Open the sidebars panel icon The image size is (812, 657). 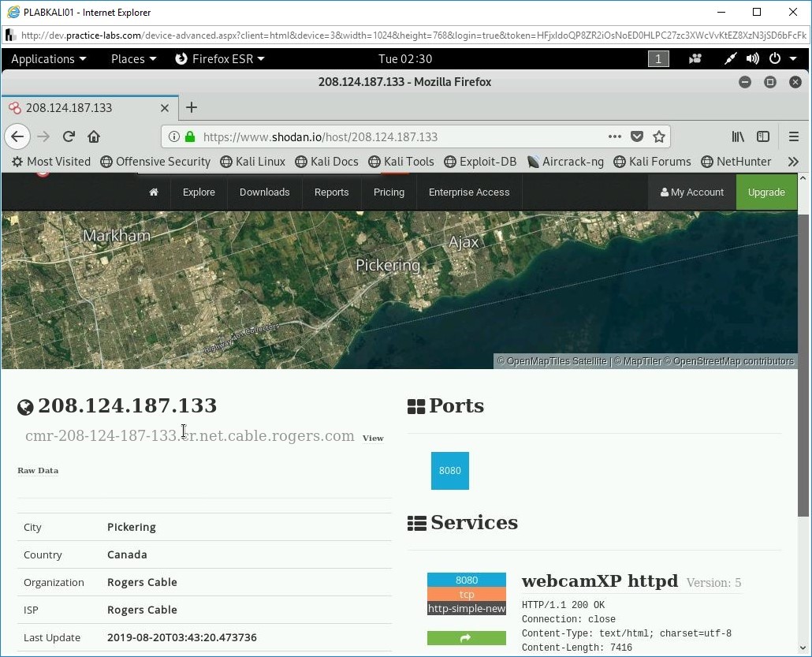pyautogui.click(x=763, y=136)
